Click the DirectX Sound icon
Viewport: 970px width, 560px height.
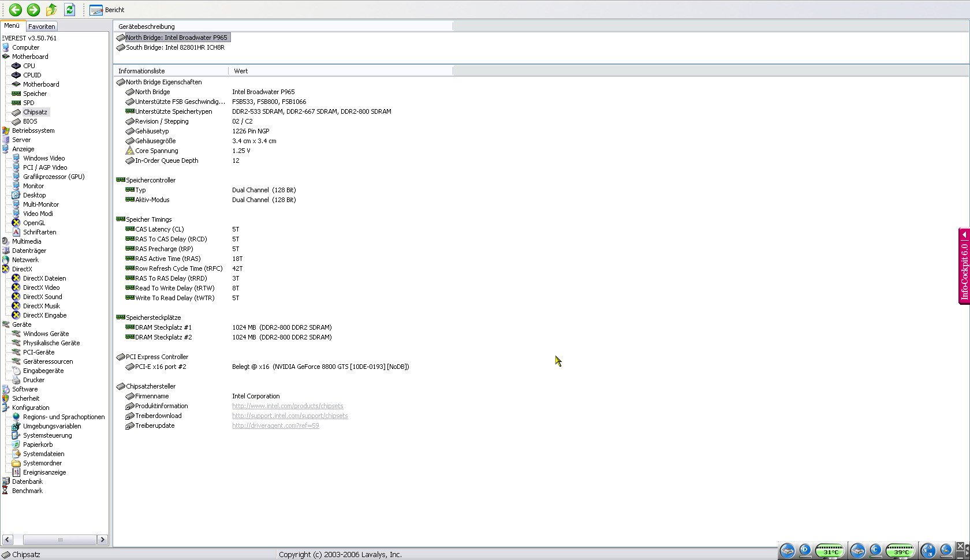(16, 297)
